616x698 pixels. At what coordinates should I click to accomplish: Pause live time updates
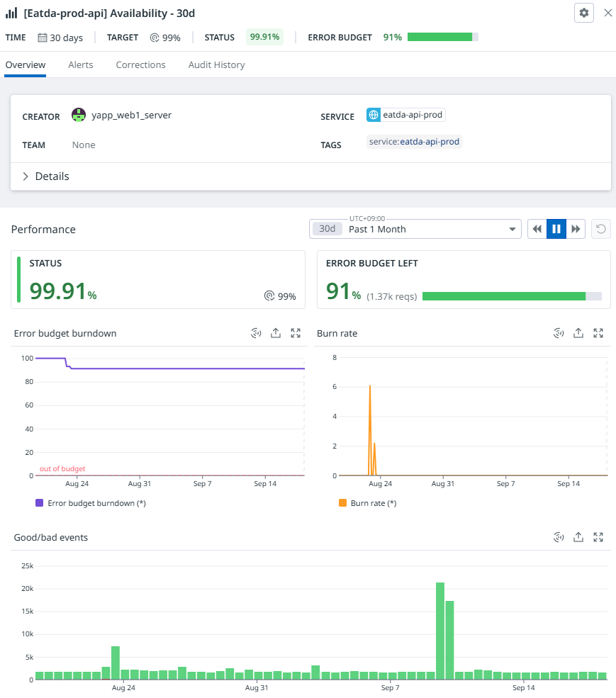tap(556, 229)
